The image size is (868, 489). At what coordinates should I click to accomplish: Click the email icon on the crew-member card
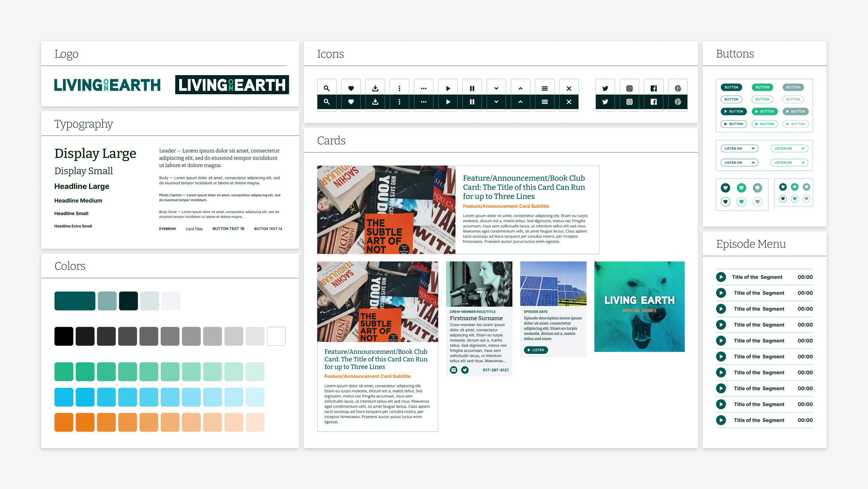453,370
